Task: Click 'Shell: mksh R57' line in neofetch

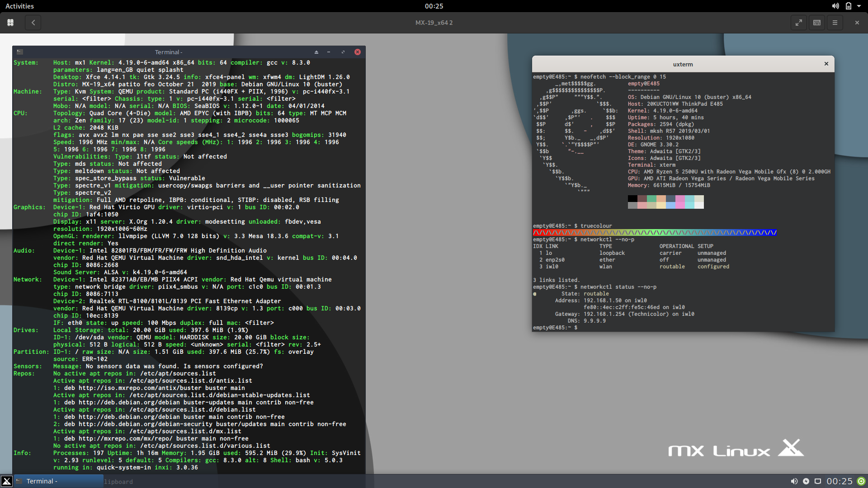Action: pos(669,131)
